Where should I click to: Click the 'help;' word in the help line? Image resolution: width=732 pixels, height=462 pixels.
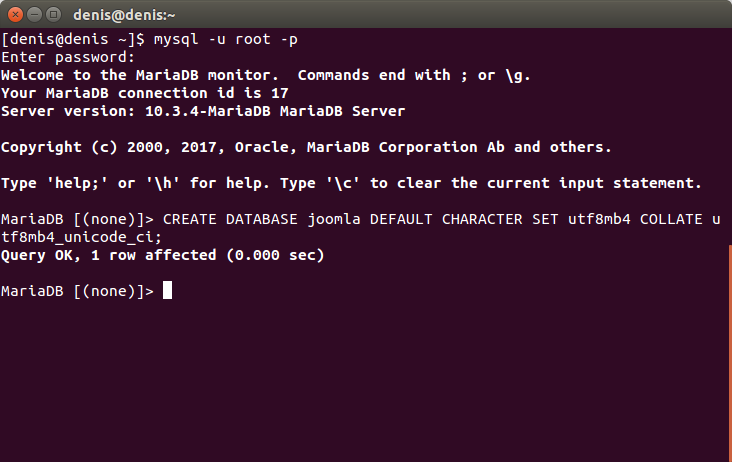pyautogui.click(x=77, y=183)
